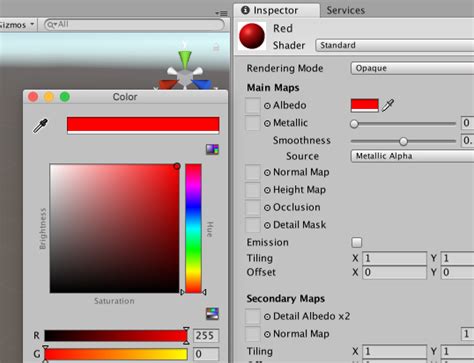Screen dimensions: 474x363
Task: Click the Main Maps heading
Action: 273,88
